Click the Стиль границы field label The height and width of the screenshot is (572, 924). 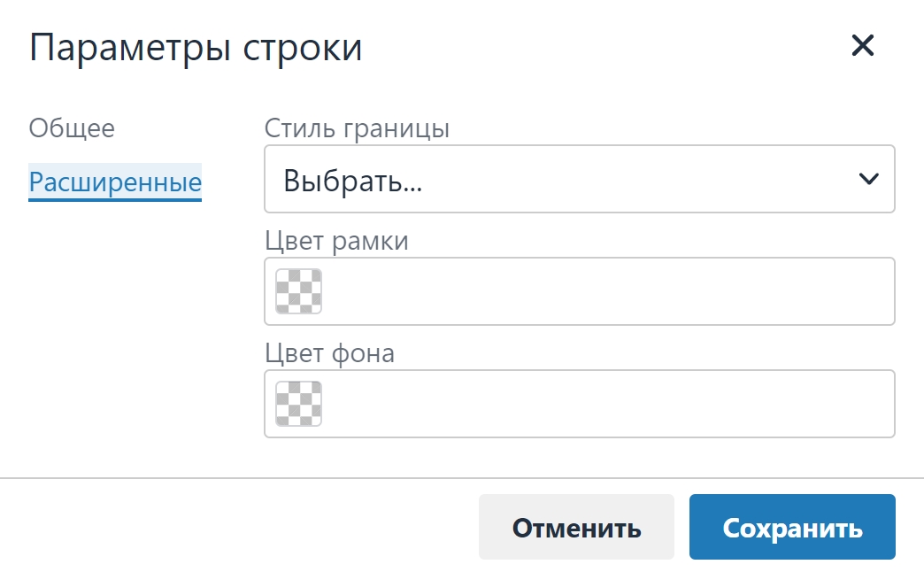pyautogui.click(x=357, y=128)
